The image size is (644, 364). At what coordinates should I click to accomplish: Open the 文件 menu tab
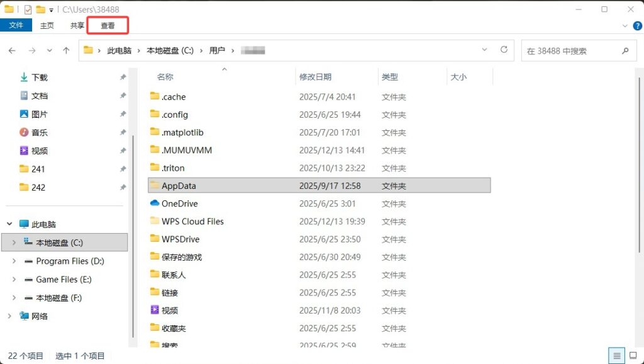(x=16, y=25)
